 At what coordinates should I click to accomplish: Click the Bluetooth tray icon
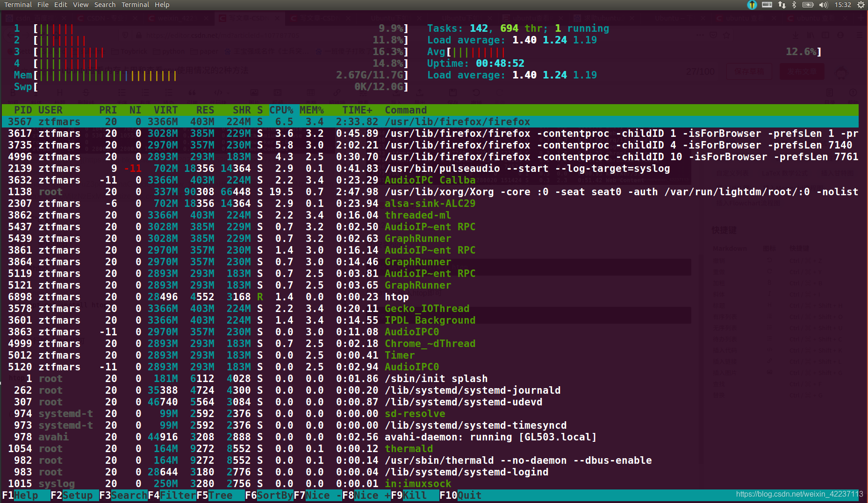pyautogui.click(x=794, y=5)
